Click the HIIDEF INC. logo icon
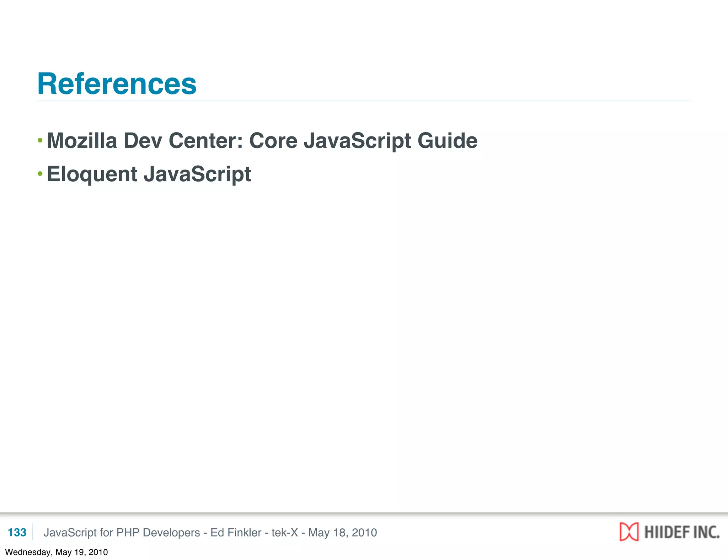The image size is (728, 560). [629, 532]
